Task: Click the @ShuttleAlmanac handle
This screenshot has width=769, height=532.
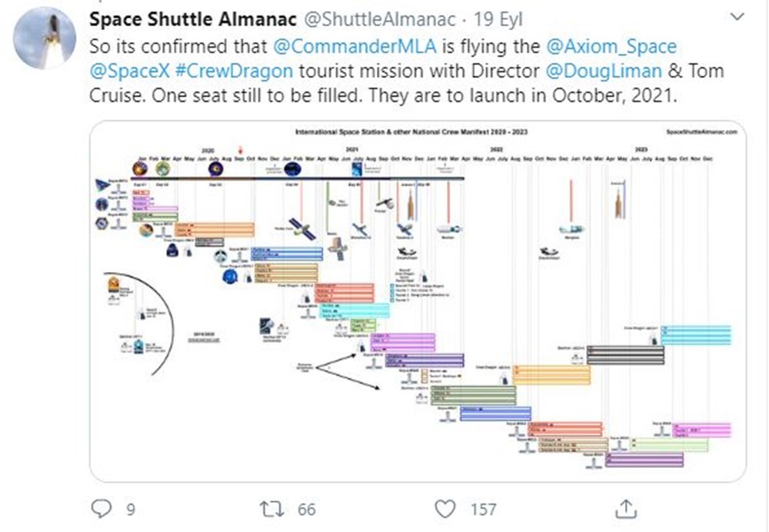Action: coord(380,20)
